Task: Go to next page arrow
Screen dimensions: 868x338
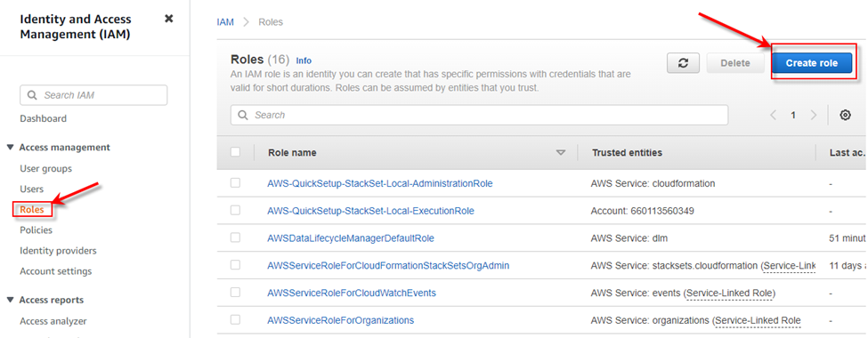Action: [813, 115]
